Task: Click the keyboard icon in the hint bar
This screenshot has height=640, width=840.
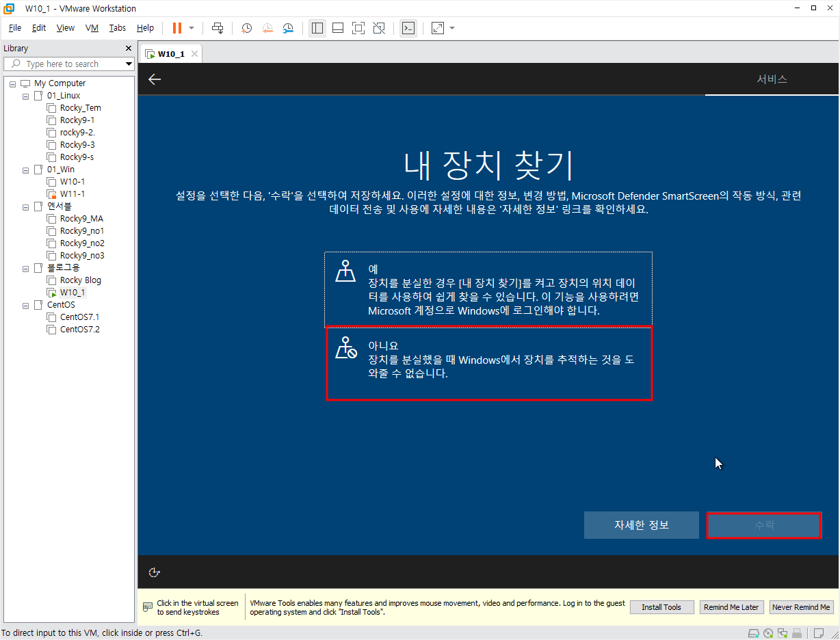Action: (147, 607)
